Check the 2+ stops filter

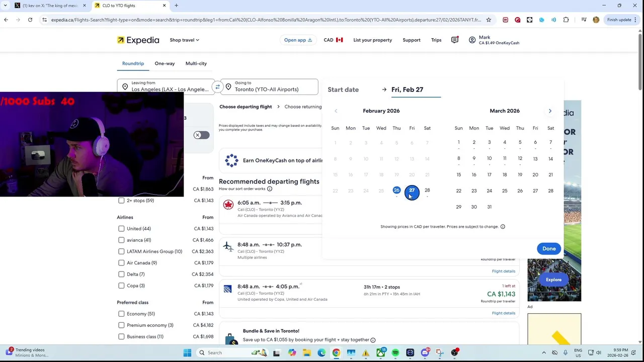point(121,201)
